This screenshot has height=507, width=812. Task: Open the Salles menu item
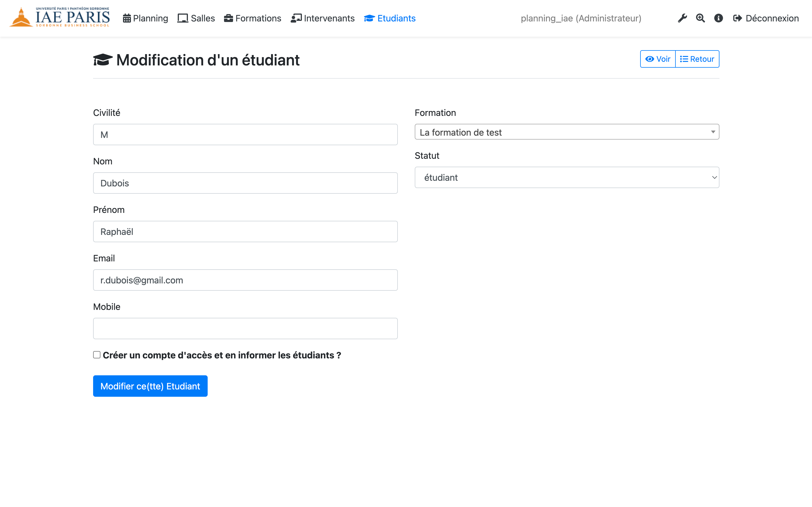[x=196, y=18]
